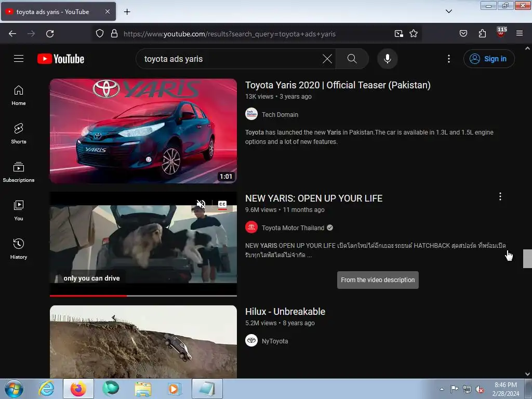Open more options for NEW YARIS video
Image resolution: width=532 pixels, height=399 pixels.
click(500, 196)
